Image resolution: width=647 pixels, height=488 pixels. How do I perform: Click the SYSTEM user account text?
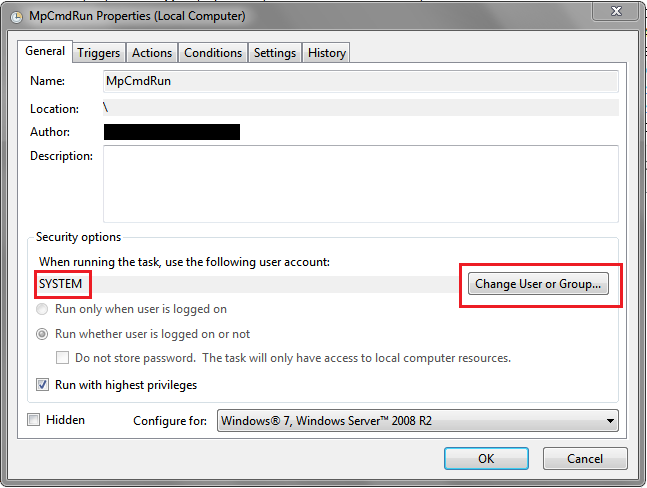(x=61, y=284)
